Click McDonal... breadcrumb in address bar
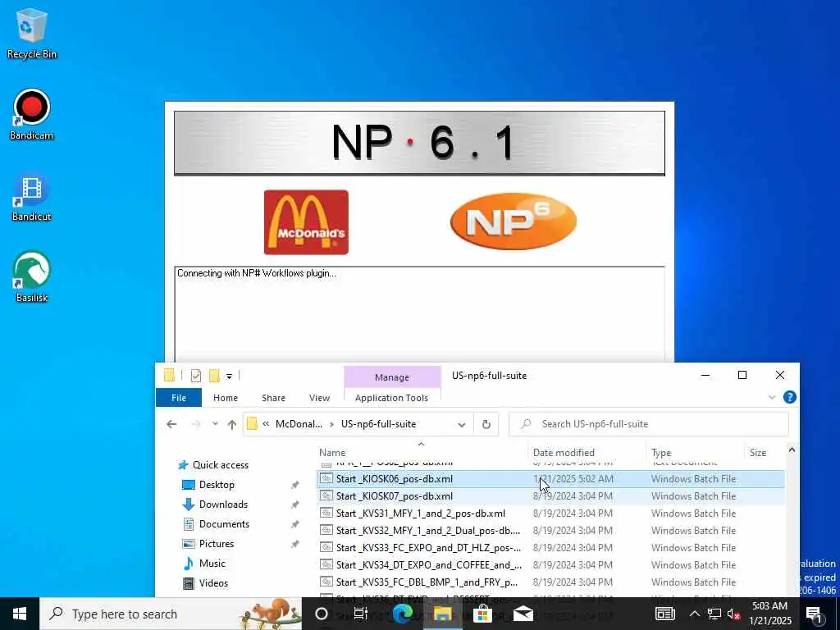The width and height of the screenshot is (840, 630). [299, 424]
